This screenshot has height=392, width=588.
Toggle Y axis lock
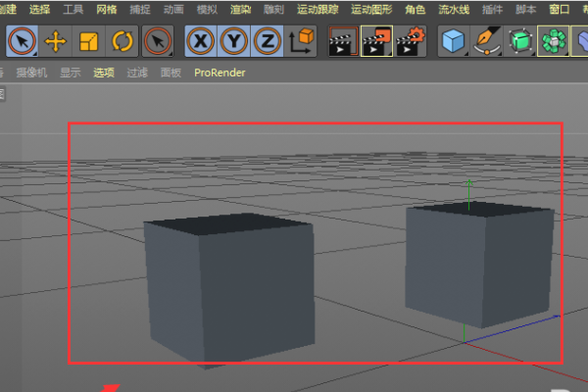click(x=233, y=41)
